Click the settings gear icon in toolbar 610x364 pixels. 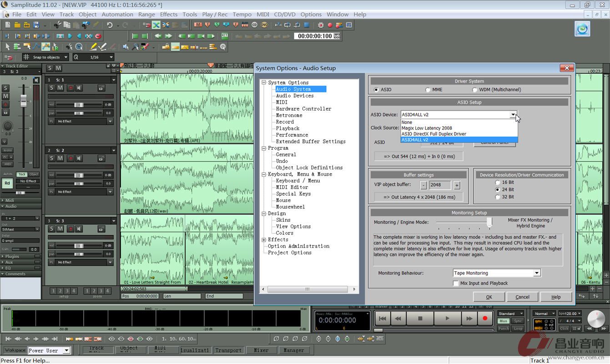click(321, 25)
